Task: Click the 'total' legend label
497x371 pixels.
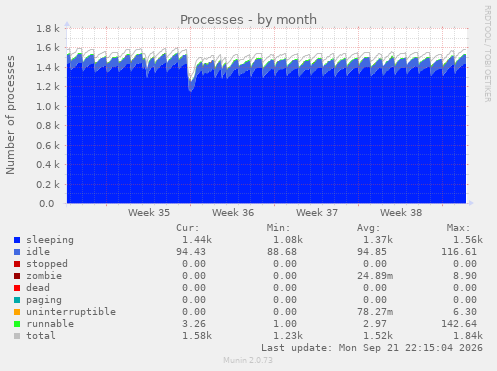Action: point(41,336)
